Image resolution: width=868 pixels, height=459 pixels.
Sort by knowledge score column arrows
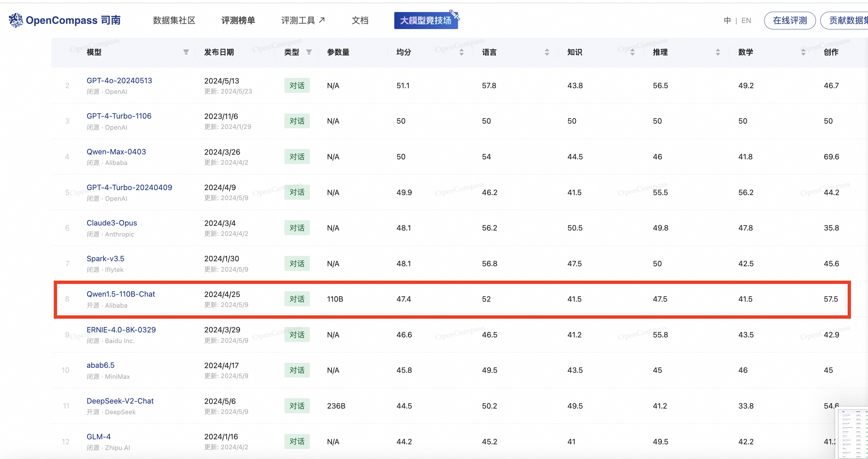click(x=632, y=52)
